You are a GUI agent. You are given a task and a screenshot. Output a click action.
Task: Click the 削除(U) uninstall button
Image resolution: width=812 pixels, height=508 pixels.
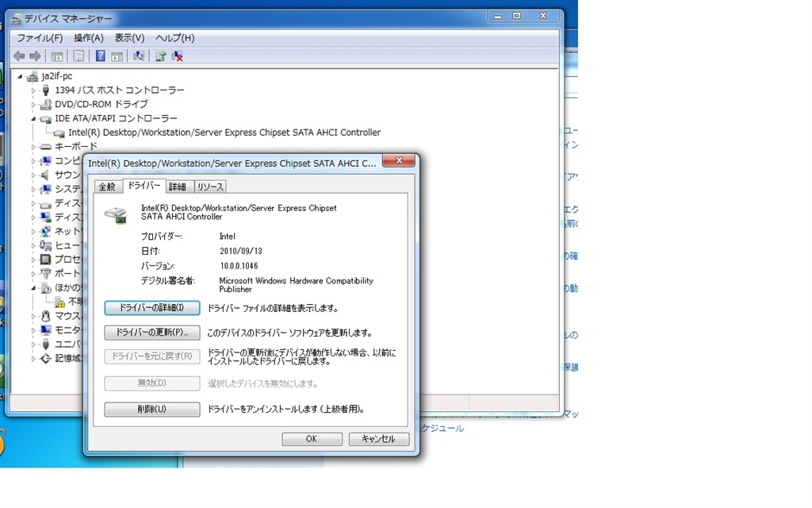click(151, 410)
